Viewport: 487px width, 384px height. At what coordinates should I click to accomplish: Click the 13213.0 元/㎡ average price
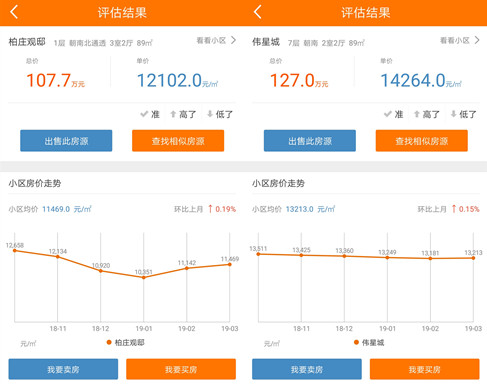(x=310, y=209)
